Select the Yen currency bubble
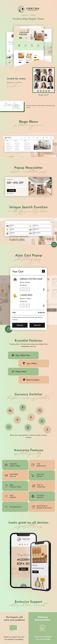 click(x=31, y=417)
